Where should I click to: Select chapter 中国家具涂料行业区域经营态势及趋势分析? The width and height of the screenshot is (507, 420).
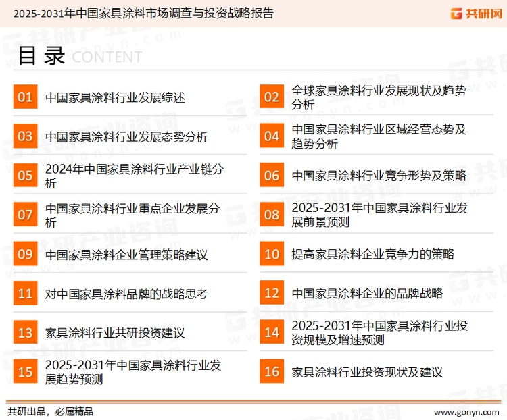(x=379, y=136)
